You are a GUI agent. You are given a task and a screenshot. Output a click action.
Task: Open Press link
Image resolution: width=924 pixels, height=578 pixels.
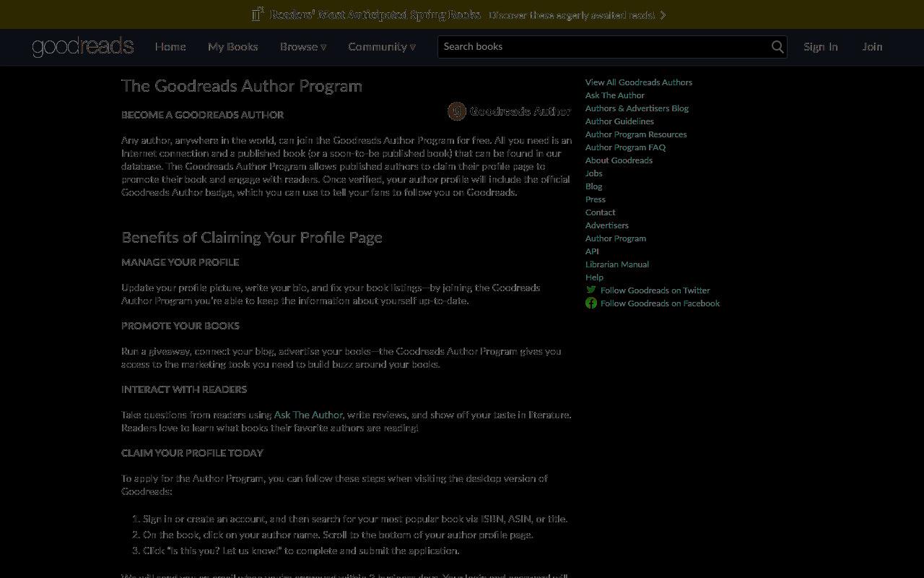click(x=596, y=199)
